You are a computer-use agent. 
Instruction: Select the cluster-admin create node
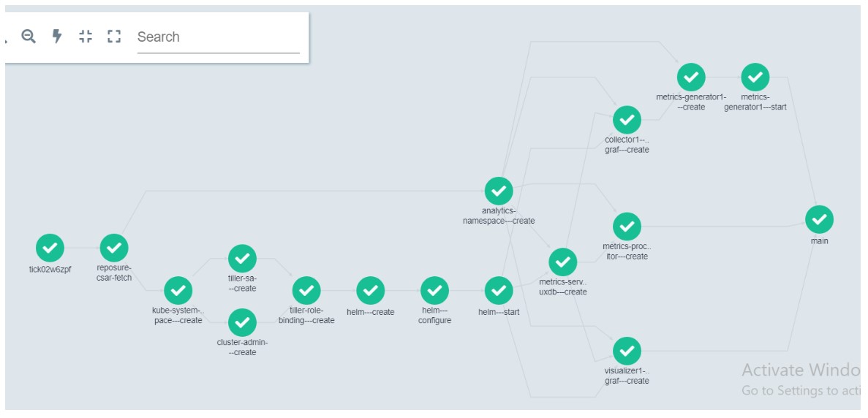243,322
